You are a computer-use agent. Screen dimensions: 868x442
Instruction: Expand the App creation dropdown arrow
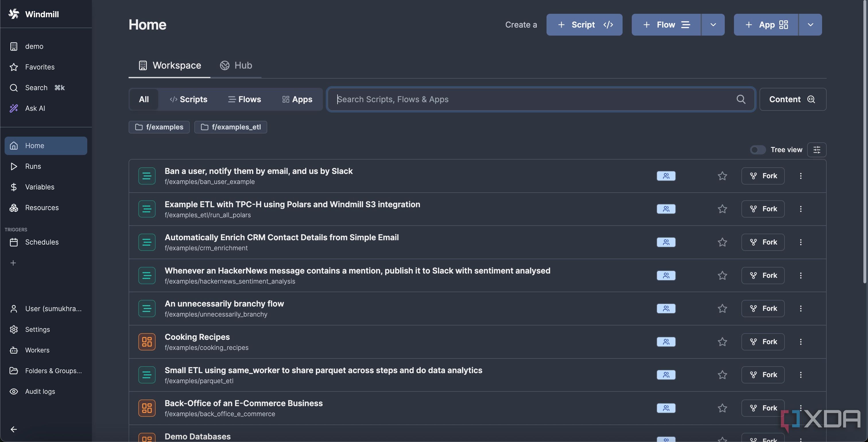point(810,25)
